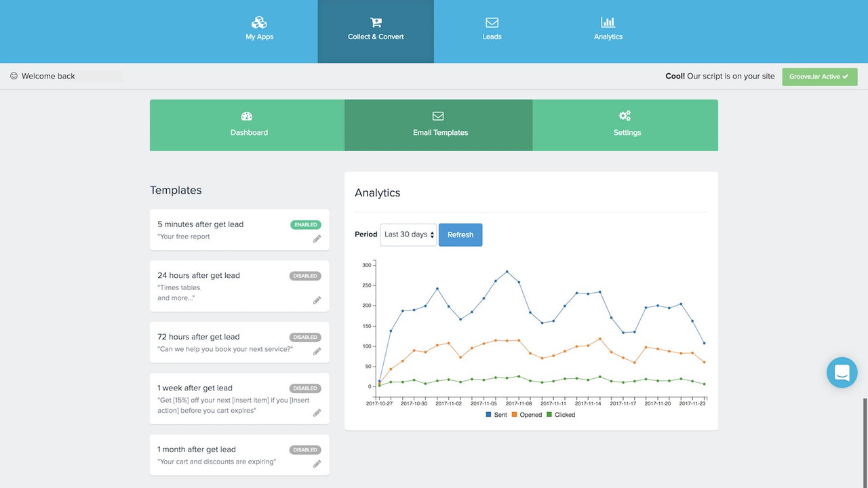Toggle the Opened series in the chart legend
Viewport: 868px width, 488px height.
click(528, 414)
